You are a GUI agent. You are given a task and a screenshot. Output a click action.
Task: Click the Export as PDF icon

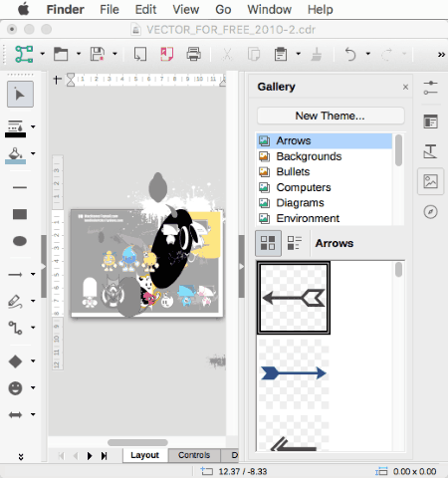click(167, 54)
